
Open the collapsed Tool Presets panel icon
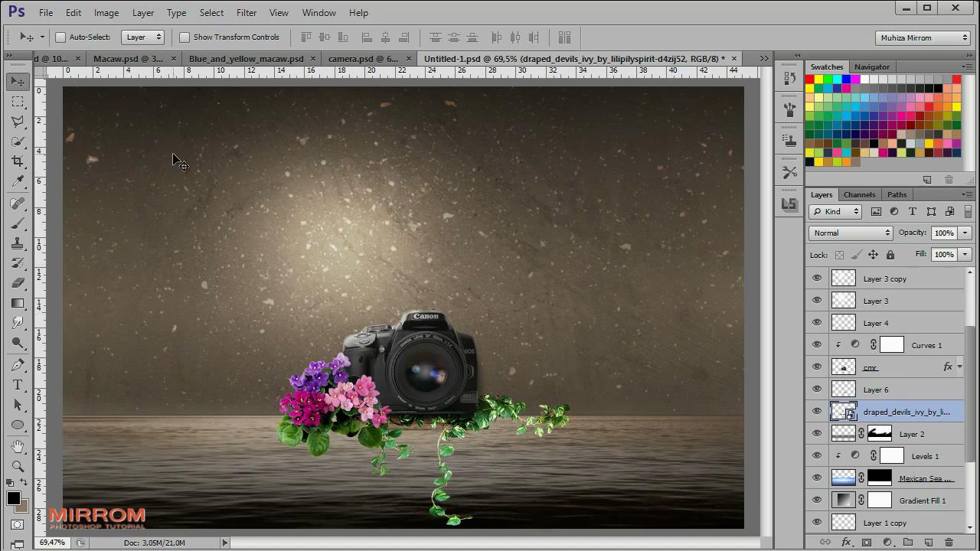[789, 173]
